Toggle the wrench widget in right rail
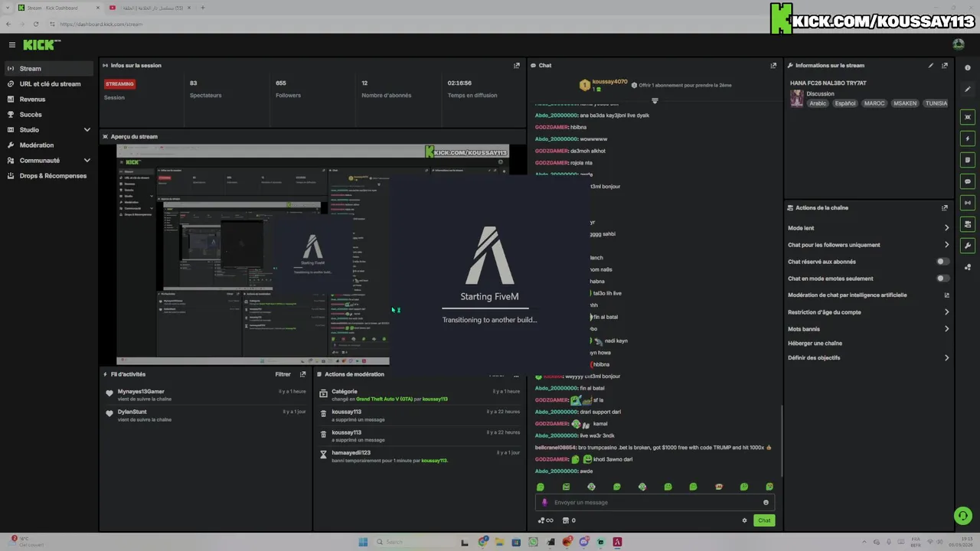The width and height of the screenshot is (980, 551). [x=968, y=246]
